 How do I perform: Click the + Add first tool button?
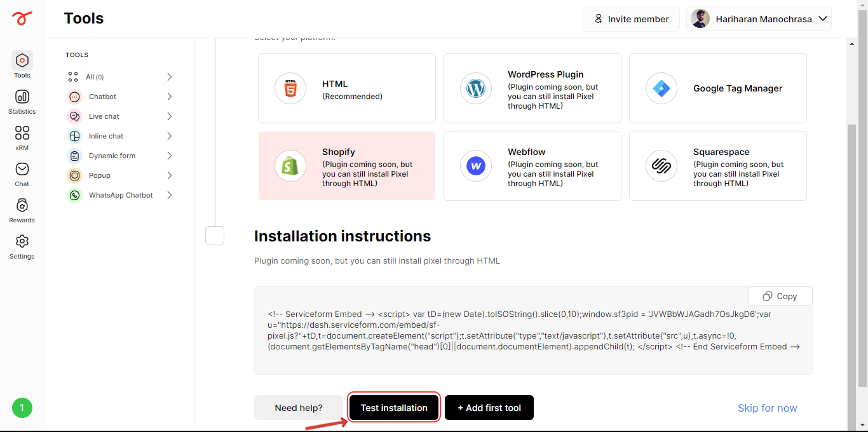coord(489,408)
